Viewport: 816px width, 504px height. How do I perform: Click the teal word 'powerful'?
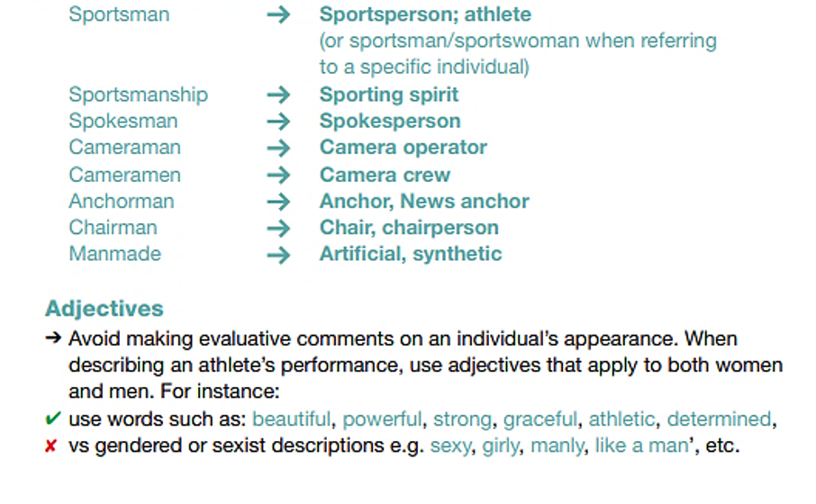tap(382, 418)
